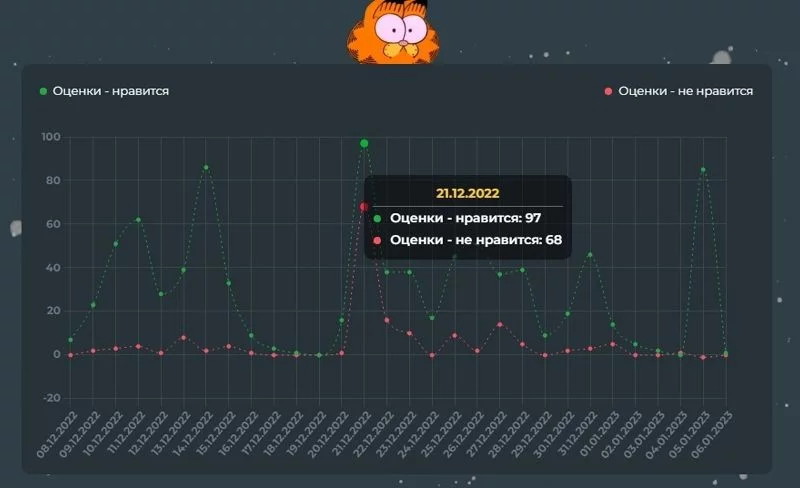Click the green data point for 09.12.2022
The width and height of the screenshot is (800, 488).
[x=93, y=305]
